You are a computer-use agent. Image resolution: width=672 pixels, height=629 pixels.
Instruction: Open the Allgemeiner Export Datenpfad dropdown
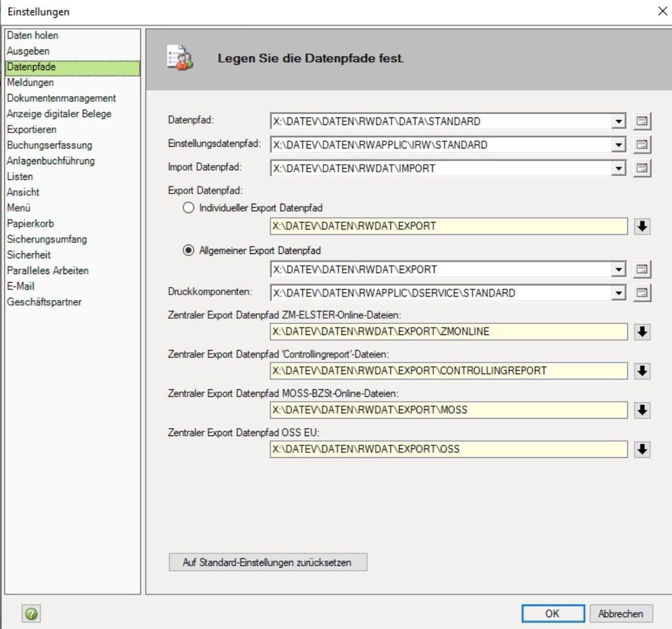tap(618, 270)
